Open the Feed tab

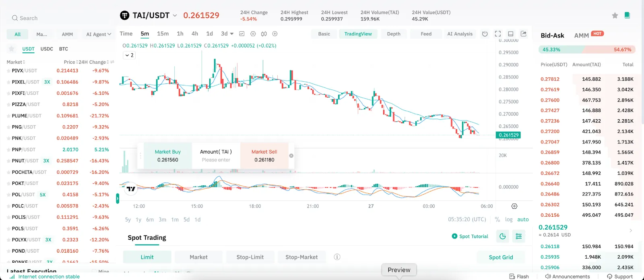click(426, 34)
